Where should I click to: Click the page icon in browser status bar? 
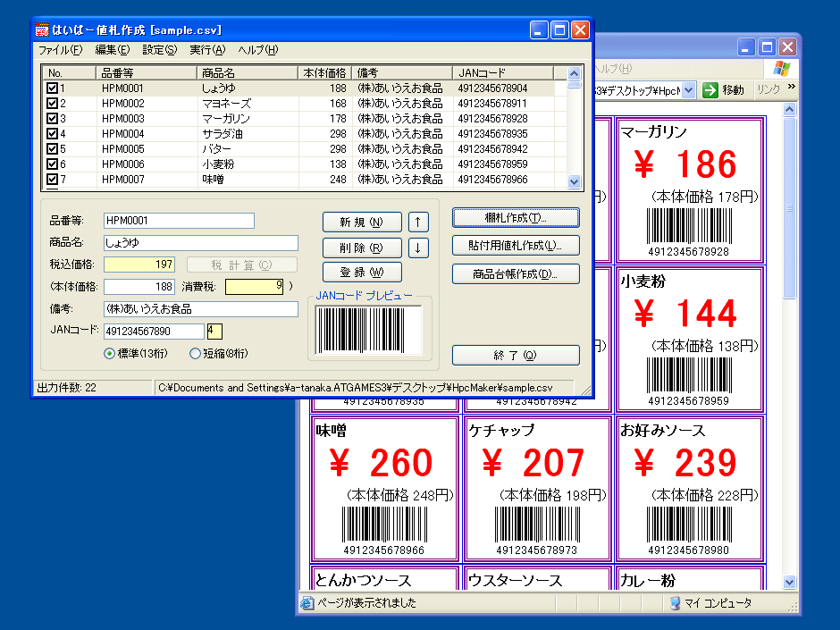(x=307, y=602)
